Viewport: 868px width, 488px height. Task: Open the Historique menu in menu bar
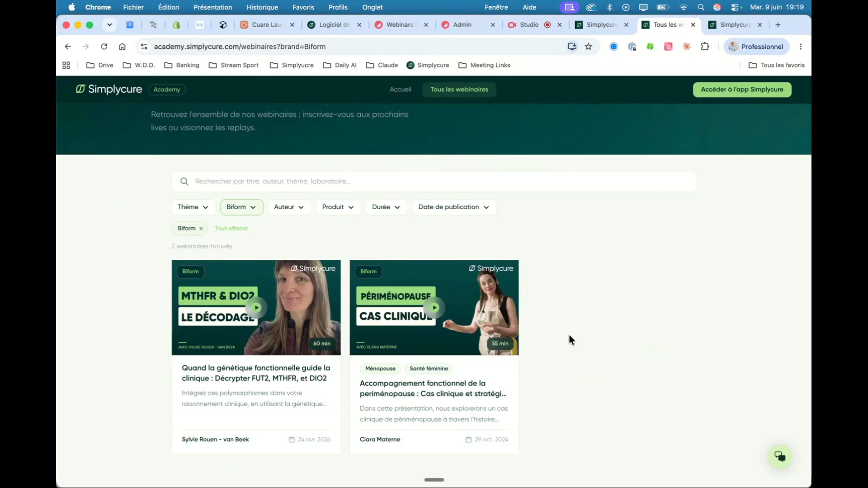pyautogui.click(x=262, y=7)
